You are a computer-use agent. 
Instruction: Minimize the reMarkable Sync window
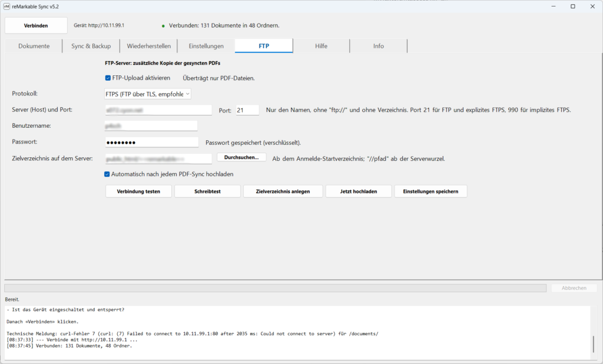[554, 6]
